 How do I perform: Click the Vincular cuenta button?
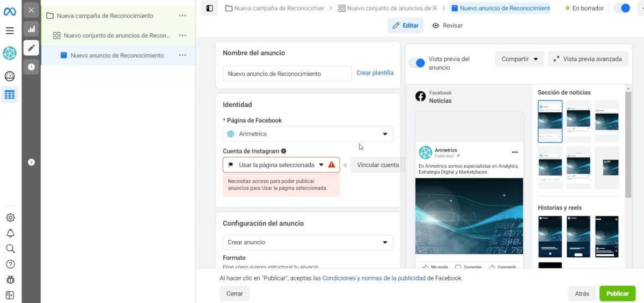tap(378, 165)
